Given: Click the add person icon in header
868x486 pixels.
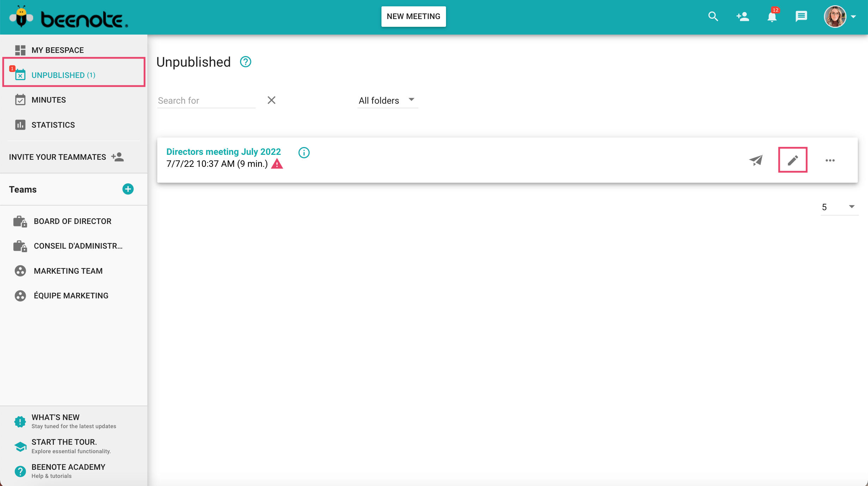Looking at the screenshot, I should click(742, 17).
